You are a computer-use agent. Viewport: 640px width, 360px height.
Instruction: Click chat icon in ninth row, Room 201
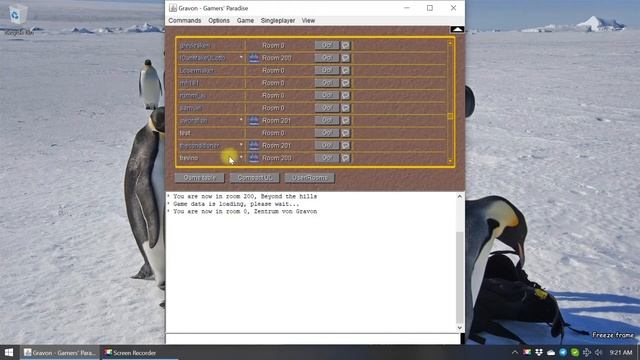346,145
